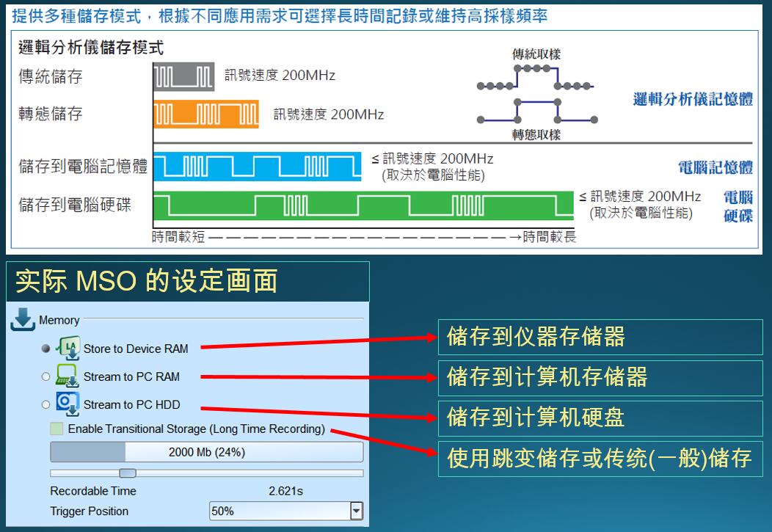Click the Memory download icon
The height and width of the screenshot is (532, 772).
[22, 319]
